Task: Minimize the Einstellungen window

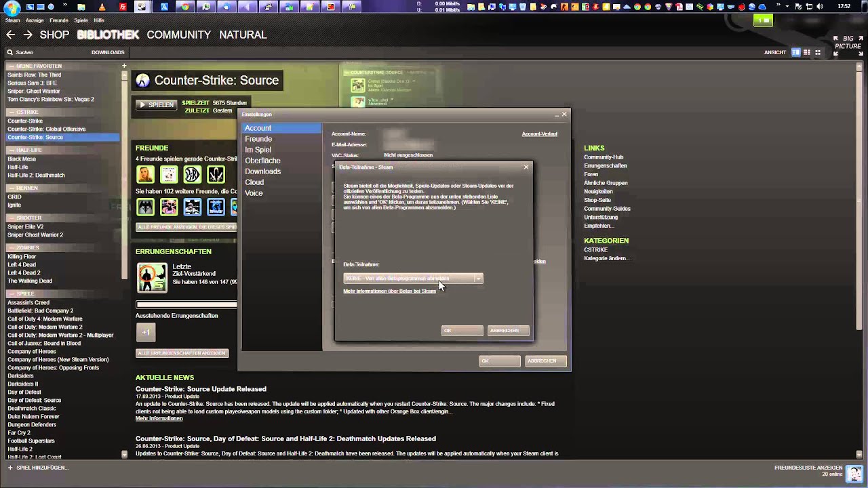Action: click(x=556, y=115)
